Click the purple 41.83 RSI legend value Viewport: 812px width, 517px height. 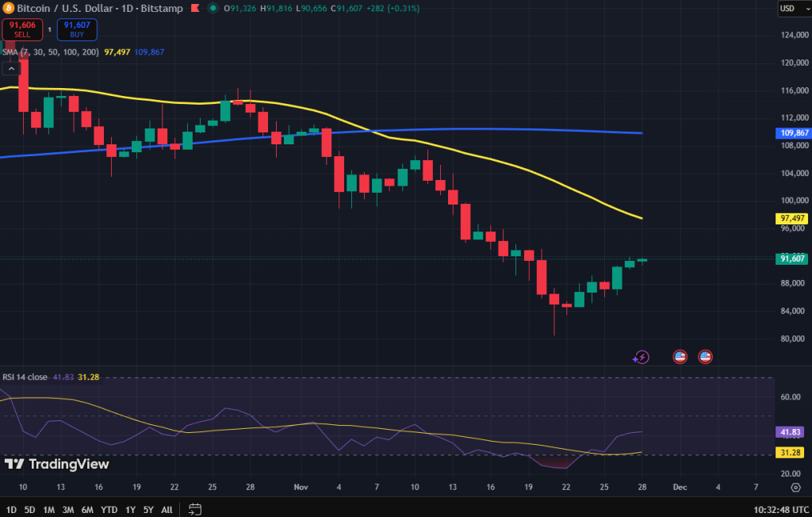click(63, 377)
